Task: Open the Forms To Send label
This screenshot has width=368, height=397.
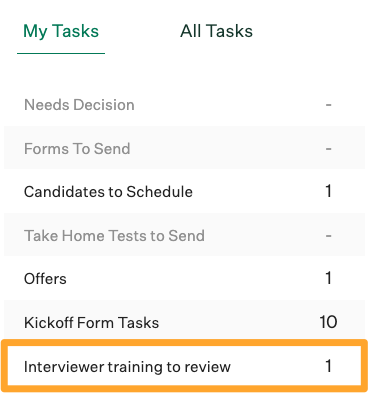Action: (x=77, y=148)
